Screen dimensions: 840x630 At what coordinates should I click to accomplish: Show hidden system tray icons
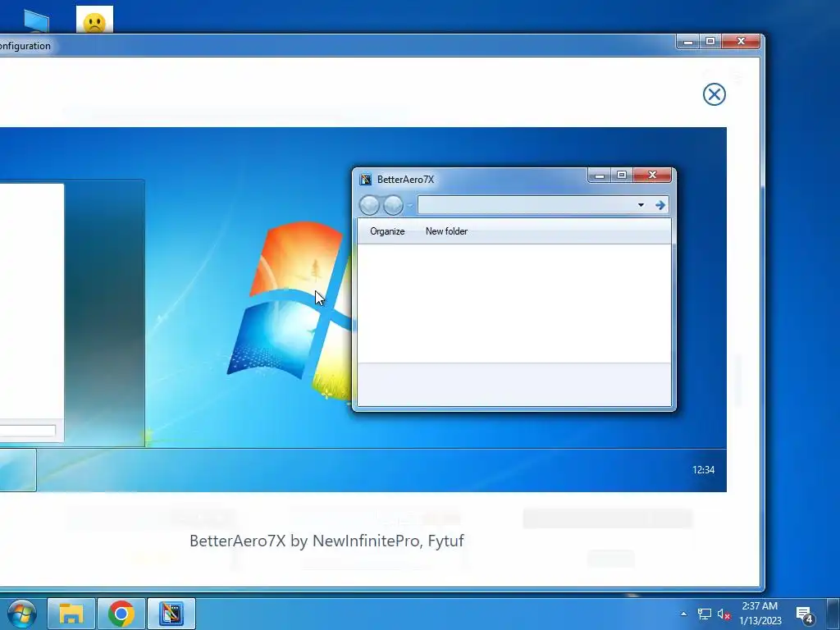[683, 614]
